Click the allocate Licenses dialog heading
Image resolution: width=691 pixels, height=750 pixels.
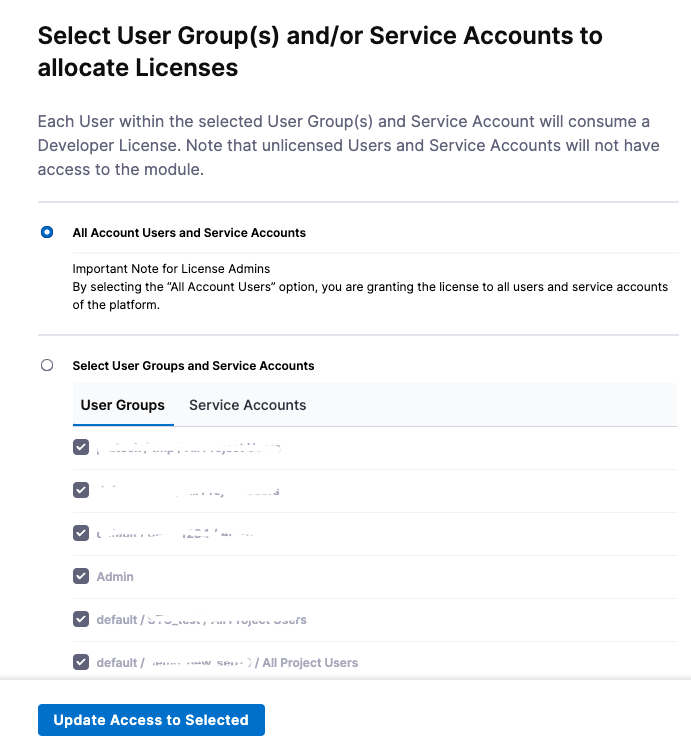pos(320,52)
